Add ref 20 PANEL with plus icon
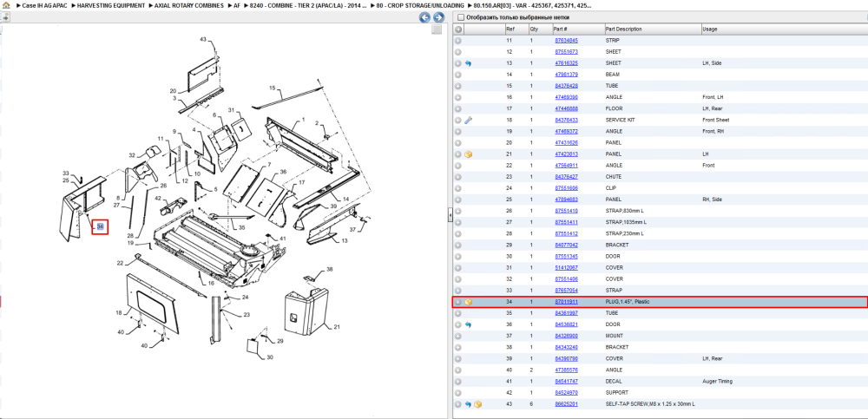The width and height of the screenshot is (868, 419). coord(458,143)
